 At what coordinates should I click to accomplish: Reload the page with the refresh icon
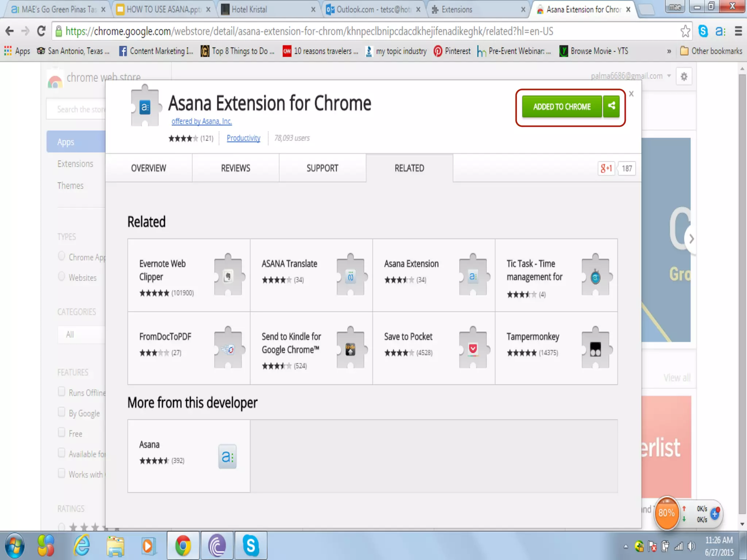[x=41, y=31]
